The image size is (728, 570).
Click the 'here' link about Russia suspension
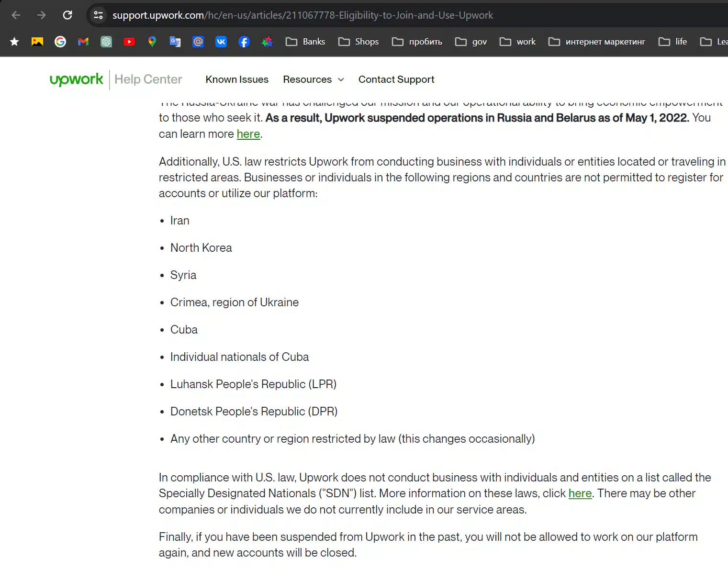[248, 134]
